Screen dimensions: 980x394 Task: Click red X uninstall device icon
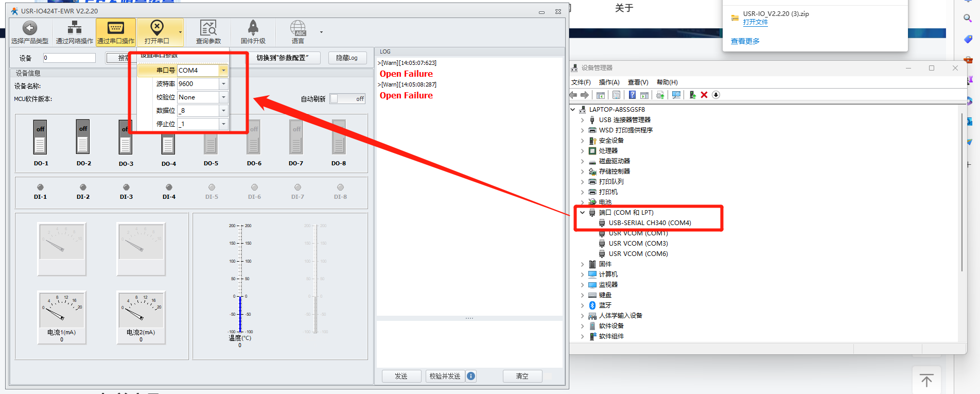point(704,95)
